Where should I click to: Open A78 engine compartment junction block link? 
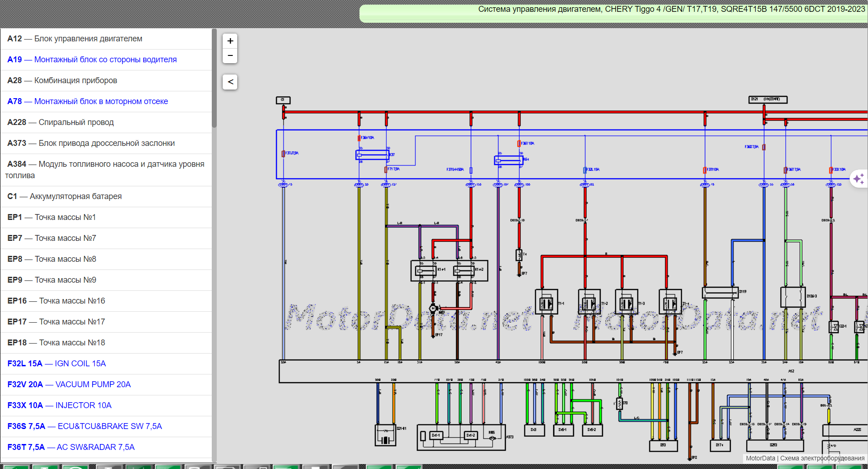pos(88,101)
